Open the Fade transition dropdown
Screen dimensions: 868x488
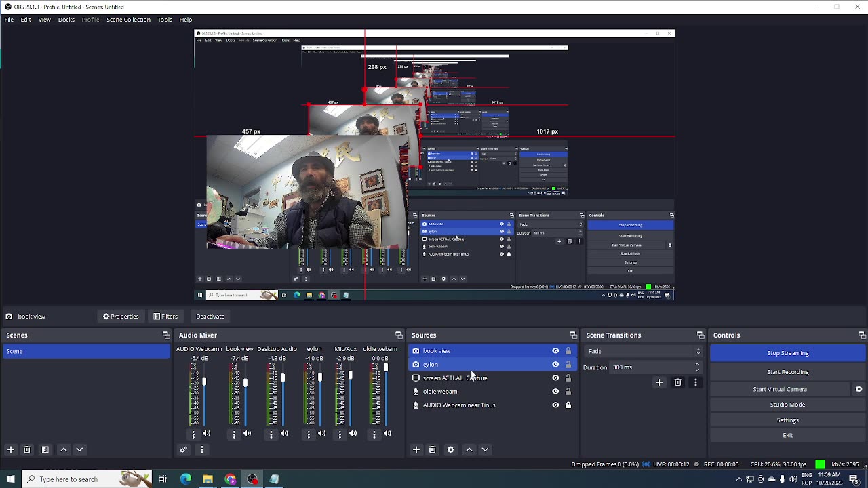point(643,351)
